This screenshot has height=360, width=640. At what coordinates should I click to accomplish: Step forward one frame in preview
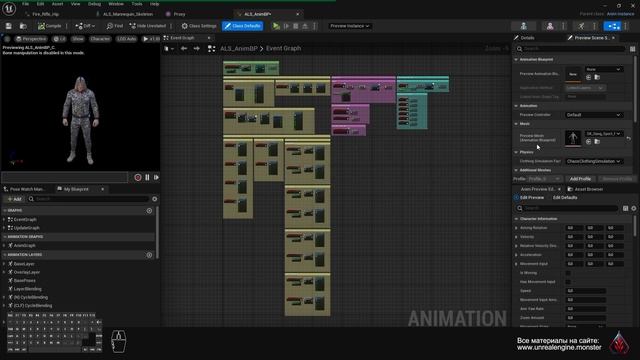pyautogui.click(x=156, y=178)
